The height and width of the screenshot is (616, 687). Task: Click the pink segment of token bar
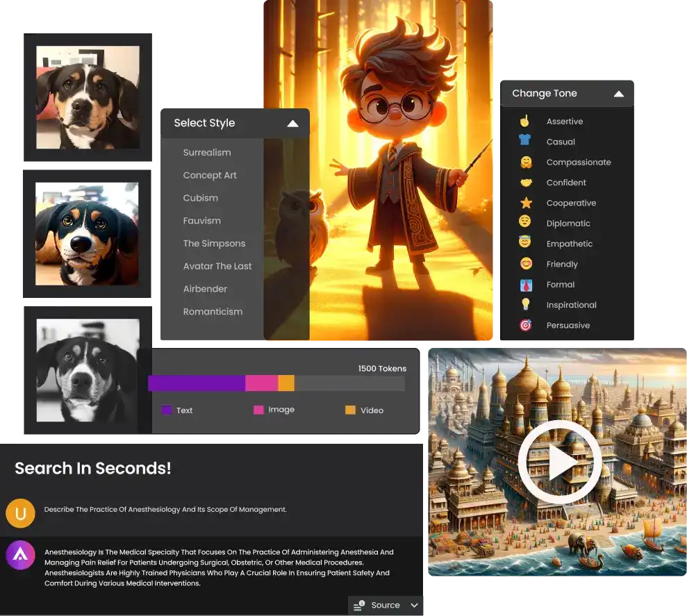click(262, 383)
